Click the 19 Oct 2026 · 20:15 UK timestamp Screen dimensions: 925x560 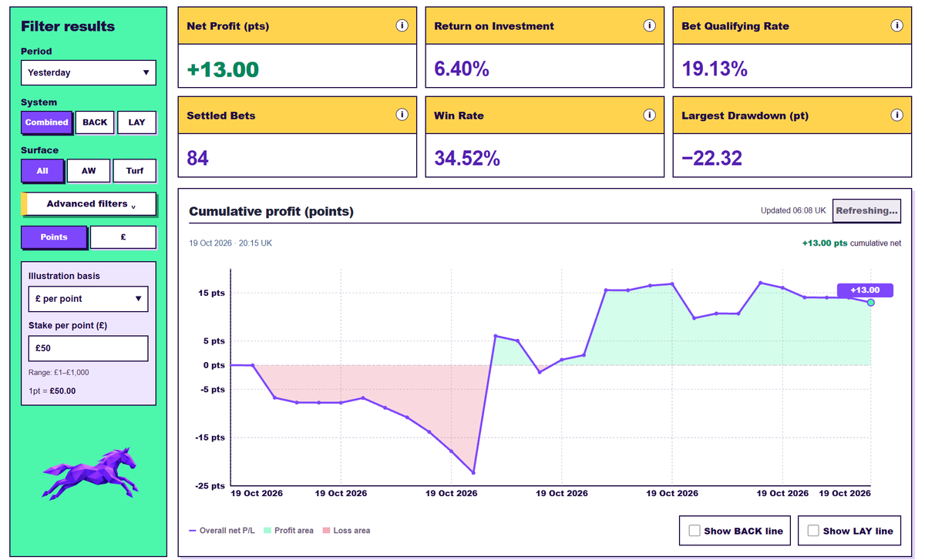coord(230,243)
